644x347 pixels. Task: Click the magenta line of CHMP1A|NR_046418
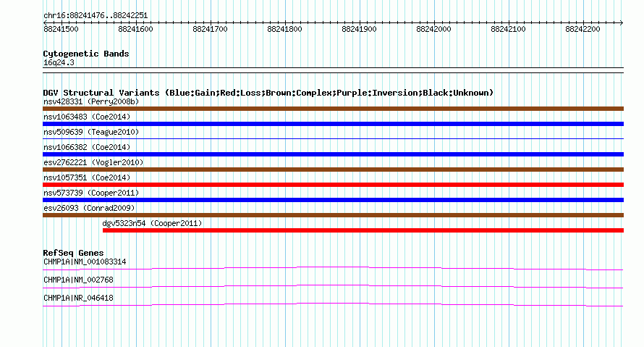(333, 305)
